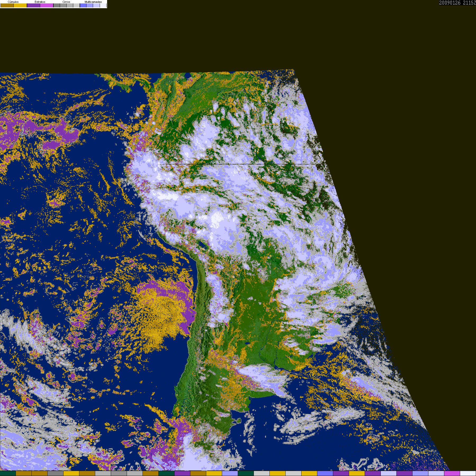Pick the darkest gray Cirros swatch
476x476 pixels.
point(57,5)
